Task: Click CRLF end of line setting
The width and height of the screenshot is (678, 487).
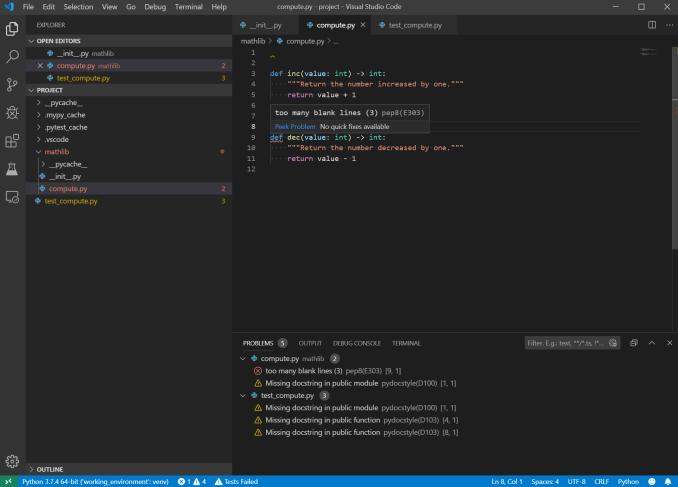Action: pyautogui.click(x=601, y=481)
